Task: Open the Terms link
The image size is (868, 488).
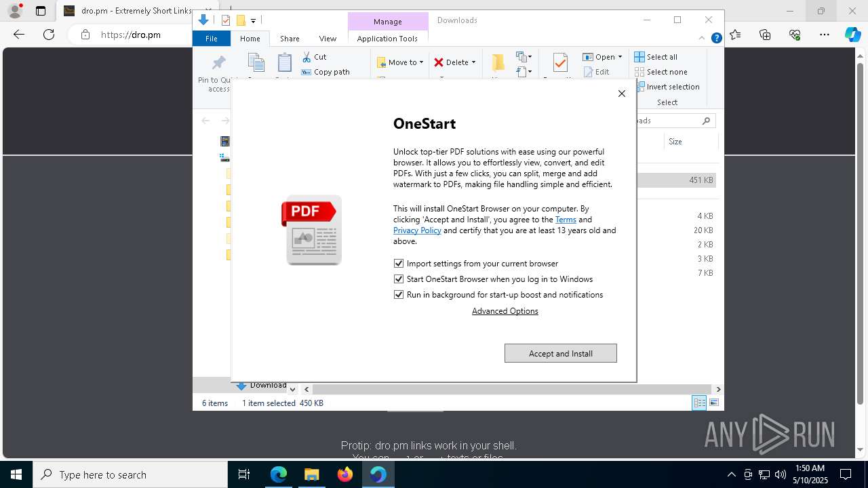Action: [x=566, y=220]
